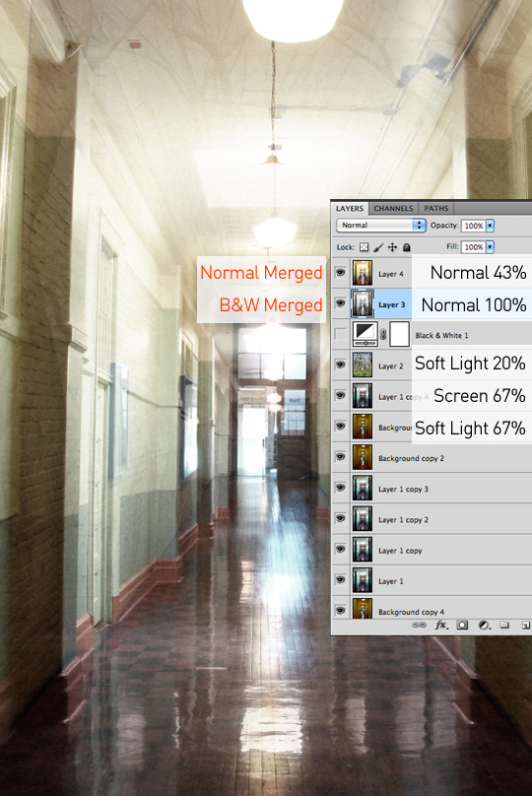The width and height of the screenshot is (532, 796).
Task: Select the Layer 1 copy 3 thumbnail
Action: pyautogui.click(x=363, y=488)
